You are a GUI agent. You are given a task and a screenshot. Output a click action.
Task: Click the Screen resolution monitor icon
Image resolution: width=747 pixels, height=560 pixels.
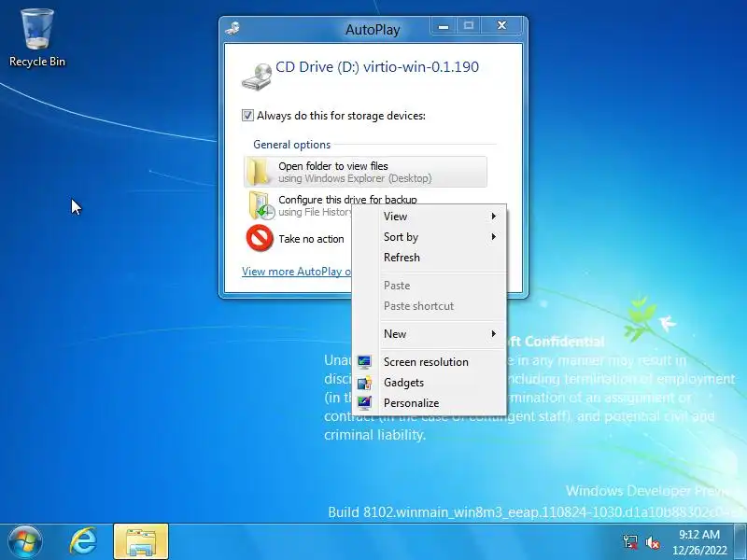[364, 362]
